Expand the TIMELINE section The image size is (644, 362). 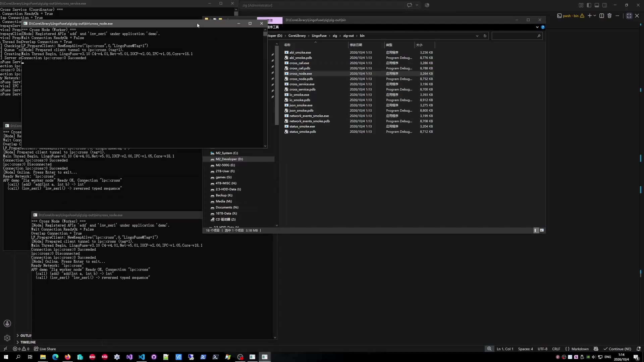tap(26, 342)
